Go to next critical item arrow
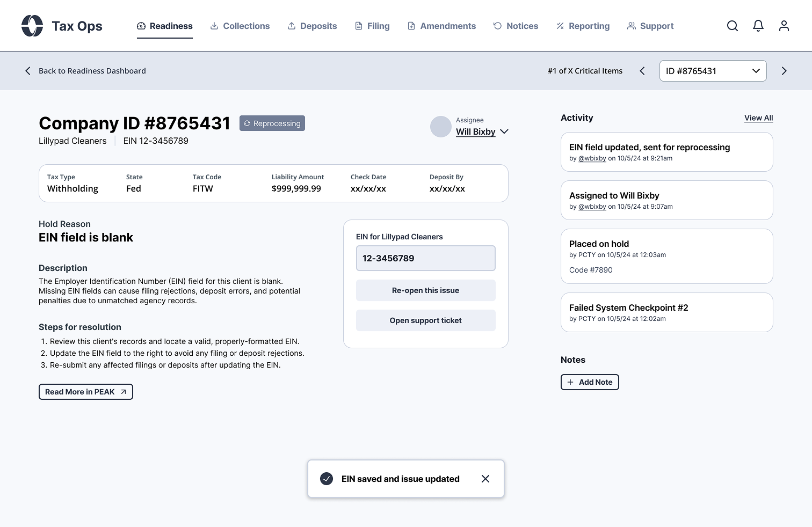This screenshot has width=812, height=527. [784, 71]
